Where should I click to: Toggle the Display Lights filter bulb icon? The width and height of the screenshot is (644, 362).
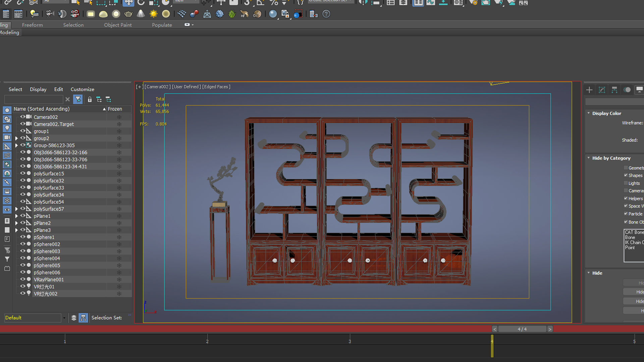point(7,128)
